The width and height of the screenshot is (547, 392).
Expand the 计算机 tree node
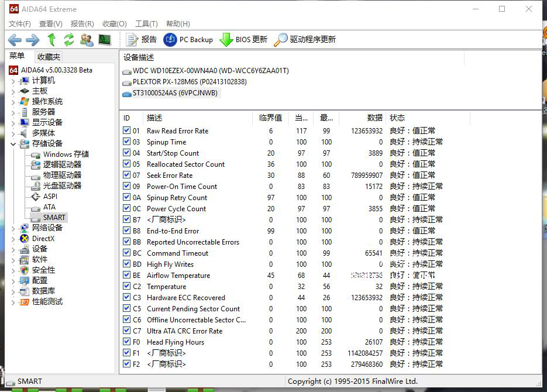[x=13, y=81]
